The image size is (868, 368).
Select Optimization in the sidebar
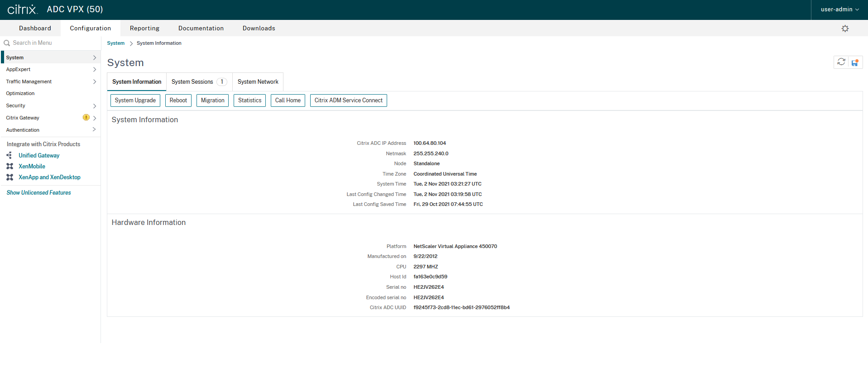pos(20,94)
